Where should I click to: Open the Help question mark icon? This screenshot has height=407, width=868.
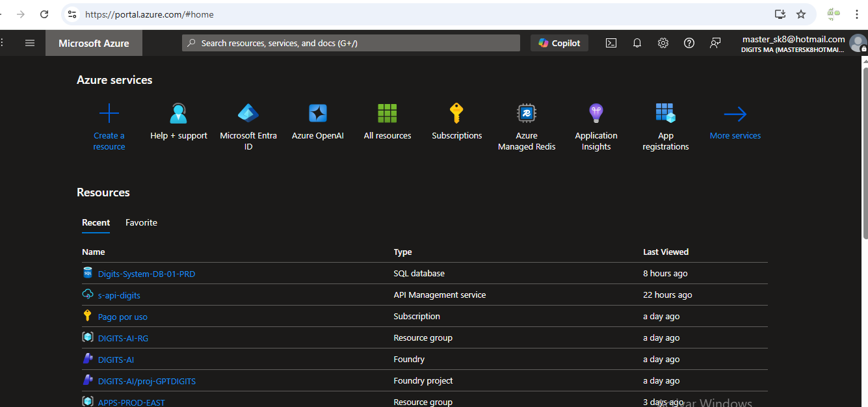tap(689, 43)
